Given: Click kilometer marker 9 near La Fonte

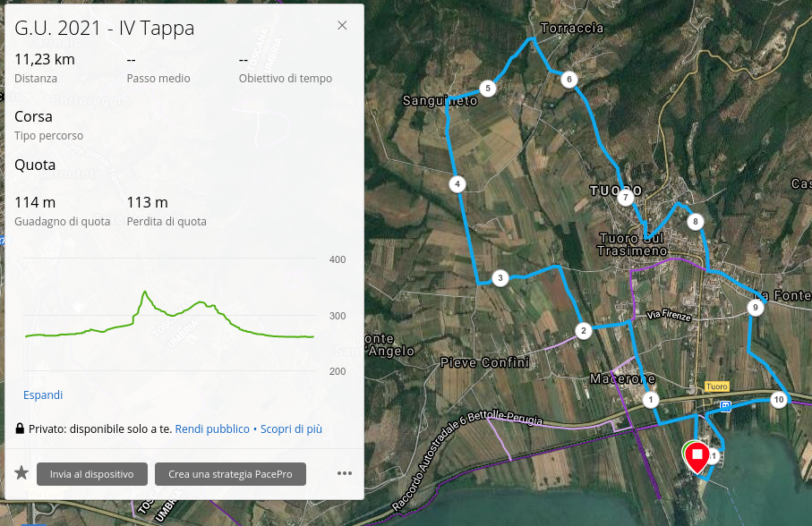Looking at the screenshot, I should point(756,309).
